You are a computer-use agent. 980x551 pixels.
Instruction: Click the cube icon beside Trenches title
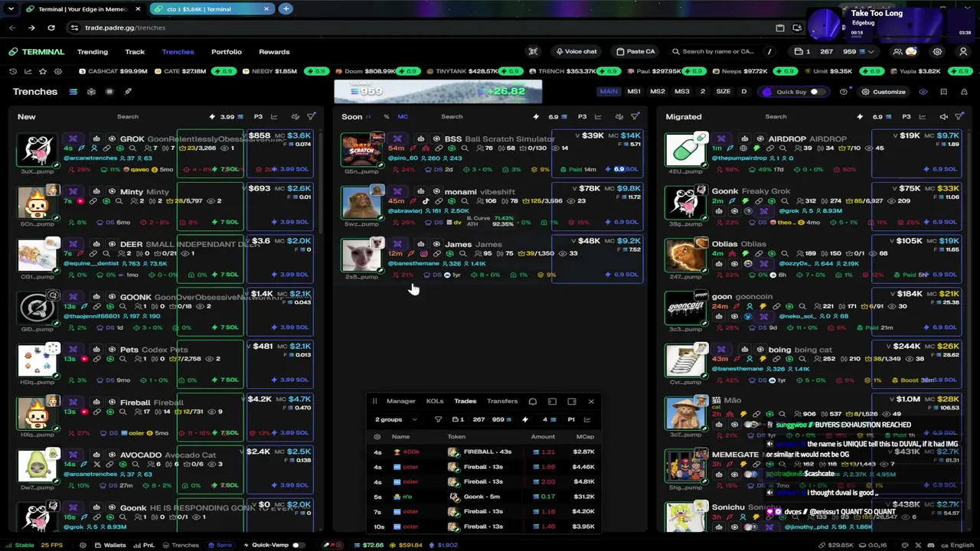[x=91, y=92]
